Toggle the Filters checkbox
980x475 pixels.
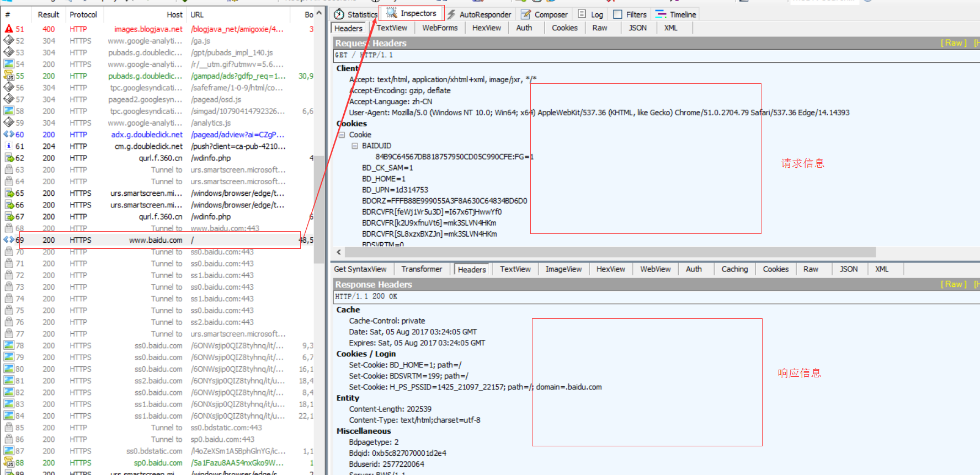point(618,14)
